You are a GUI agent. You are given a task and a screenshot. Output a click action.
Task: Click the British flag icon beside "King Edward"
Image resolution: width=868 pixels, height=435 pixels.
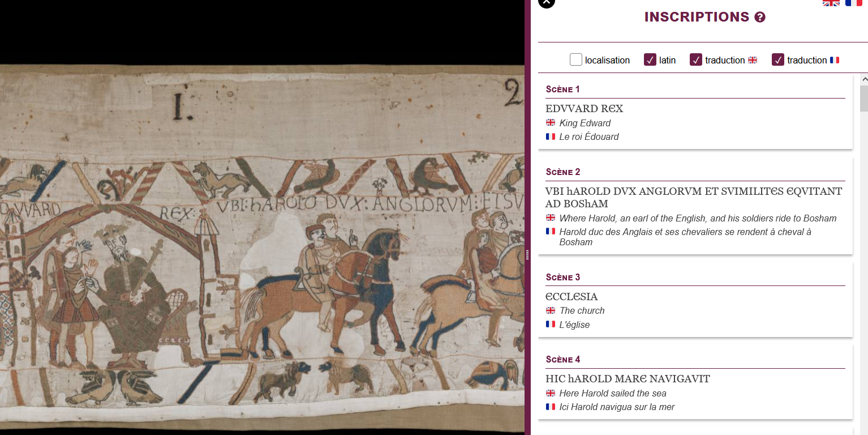click(551, 123)
